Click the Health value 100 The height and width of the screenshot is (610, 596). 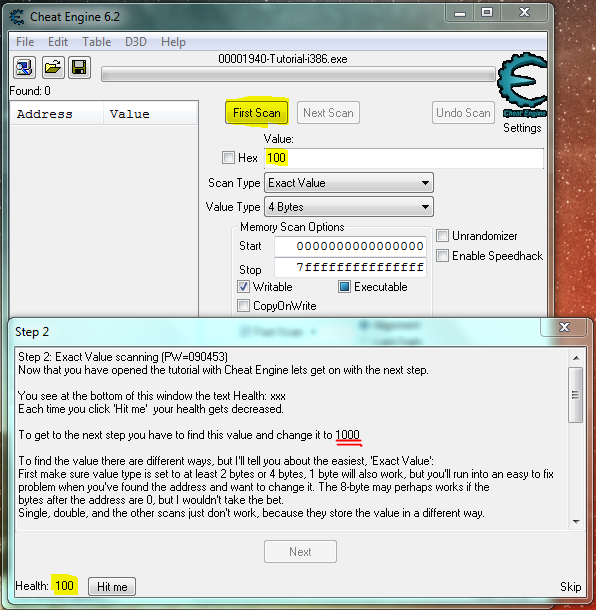click(64, 585)
